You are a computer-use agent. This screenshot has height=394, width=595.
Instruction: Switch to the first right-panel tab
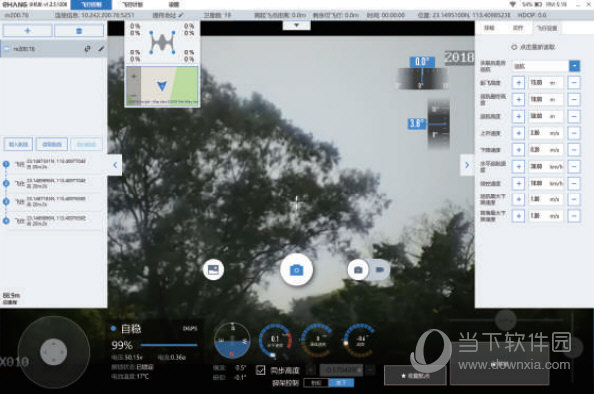pos(489,28)
